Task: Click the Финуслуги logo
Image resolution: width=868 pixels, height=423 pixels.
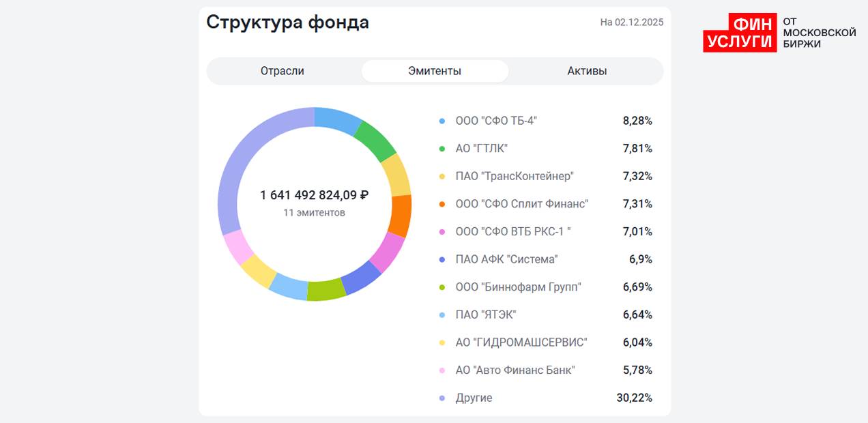Action: click(x=779, y=33)
